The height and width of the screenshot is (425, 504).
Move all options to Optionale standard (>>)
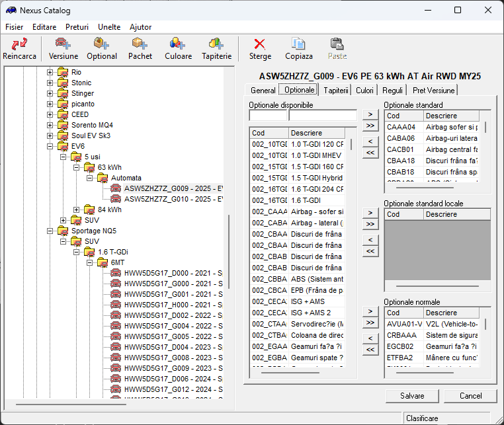coord(370,126)
